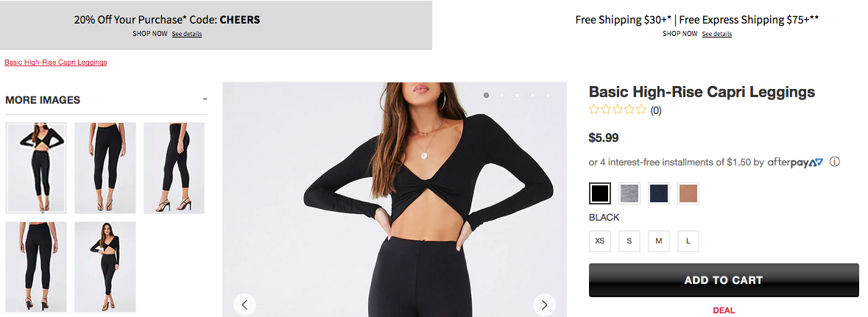Select the heather grey color swatch
Viewport: 868px width, 317px height.
629,193
